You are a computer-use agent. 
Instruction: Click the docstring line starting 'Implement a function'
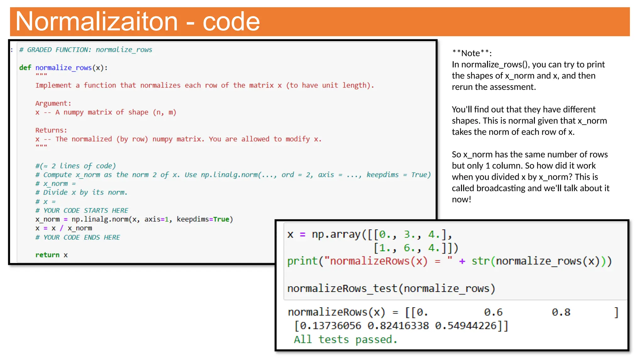point(205,85)
